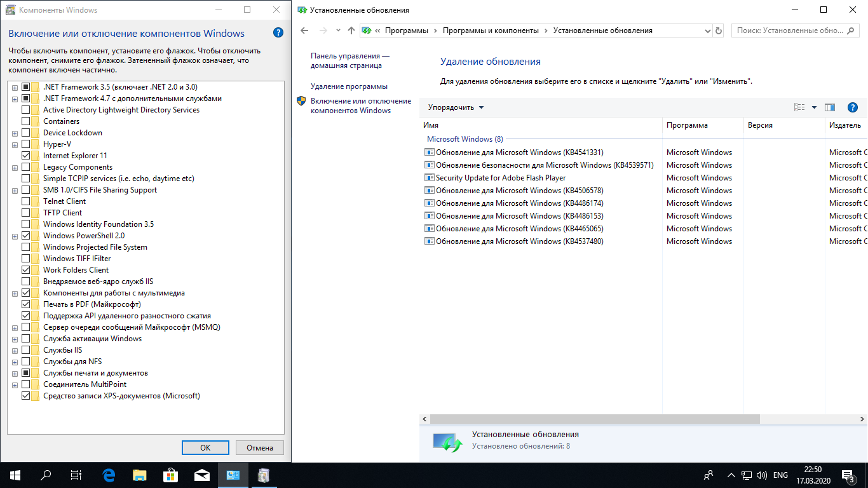Image resolution: width=868 pixels, height=488 pixels.
Task: Open Панель управления домашняя страница link
Action: (349, 60)
